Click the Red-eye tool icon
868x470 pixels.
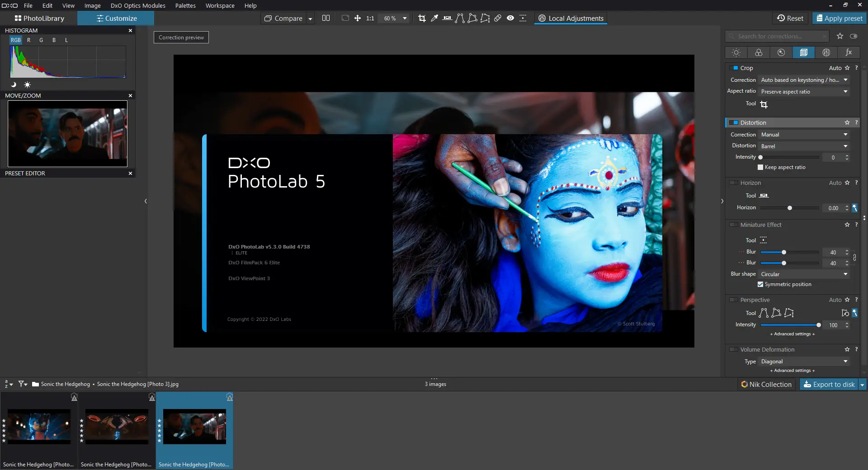pyautogui.click(x=510, y=18)
